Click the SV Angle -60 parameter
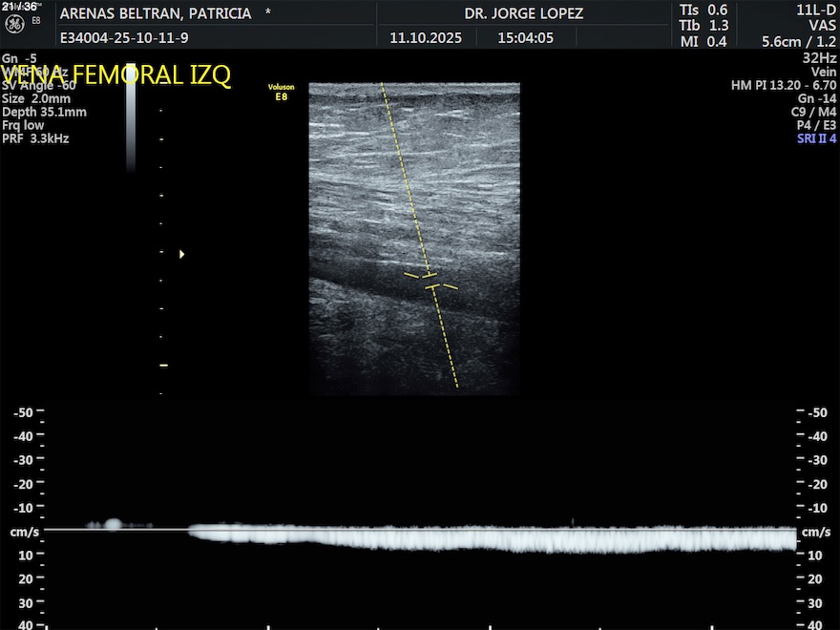Image resolution: width=840 pixels, height=630 pixels. coord(39,85)
